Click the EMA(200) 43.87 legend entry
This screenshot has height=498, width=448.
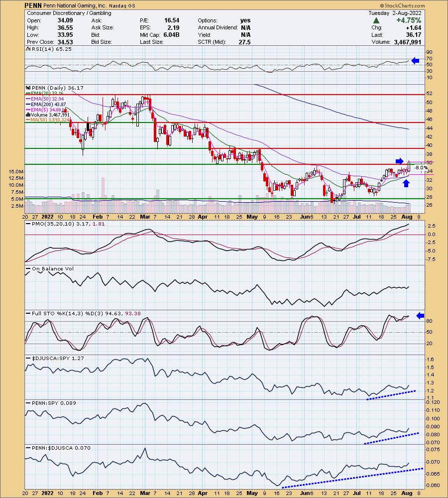click(46, 104)
